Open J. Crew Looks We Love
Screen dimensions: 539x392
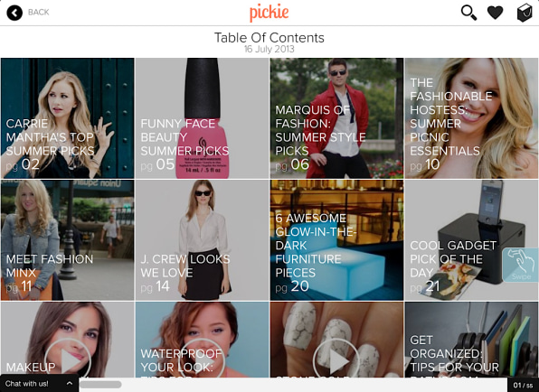(x=203, y=240)
